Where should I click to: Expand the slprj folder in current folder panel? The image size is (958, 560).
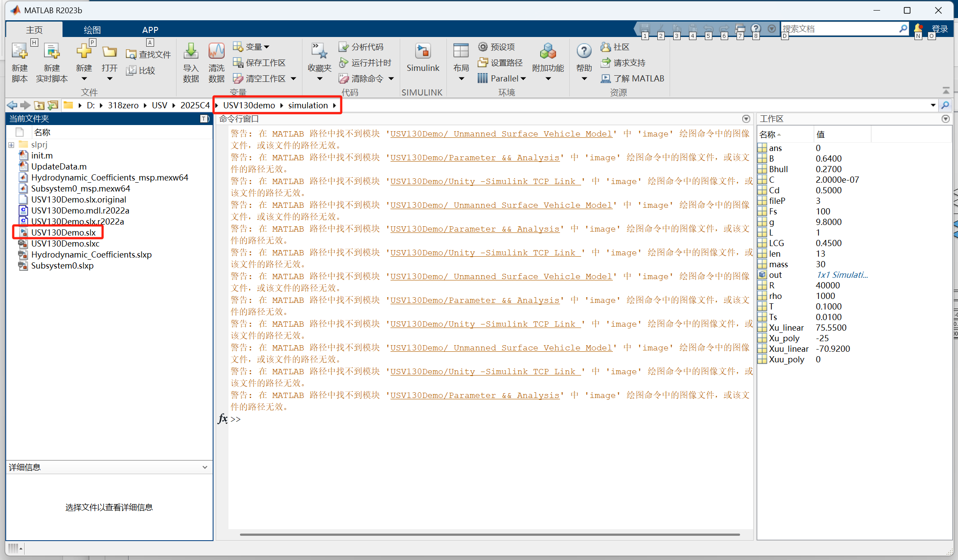pyautogui.click(x=10, y=144)
